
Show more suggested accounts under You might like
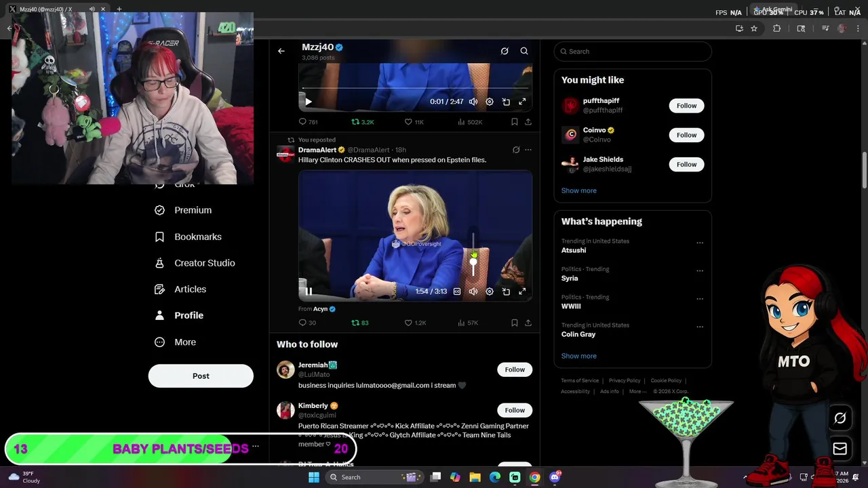point(579,190)
